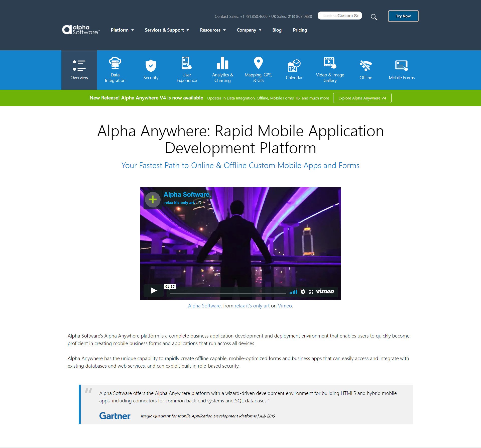The height and width of the screenshot is (448, 481).
Task: Click the User Experience phone icon
Action: click(x=187, y=63)
